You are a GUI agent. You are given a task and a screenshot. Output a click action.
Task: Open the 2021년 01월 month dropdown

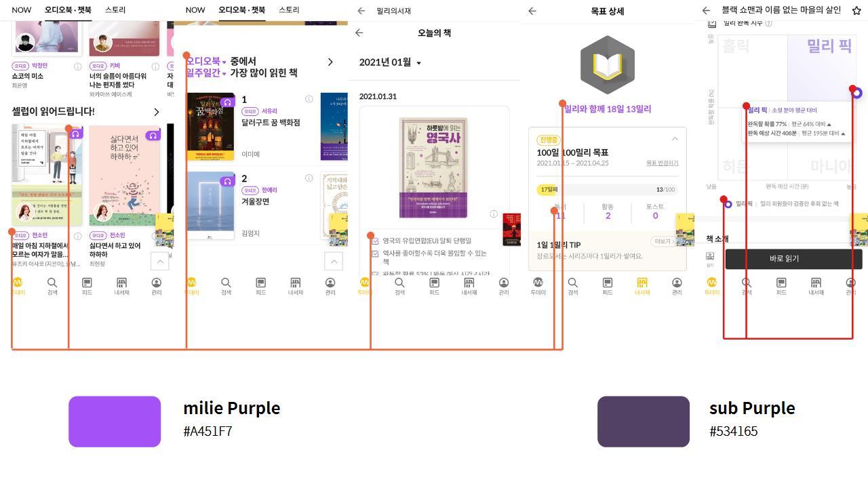click(390, 62)
